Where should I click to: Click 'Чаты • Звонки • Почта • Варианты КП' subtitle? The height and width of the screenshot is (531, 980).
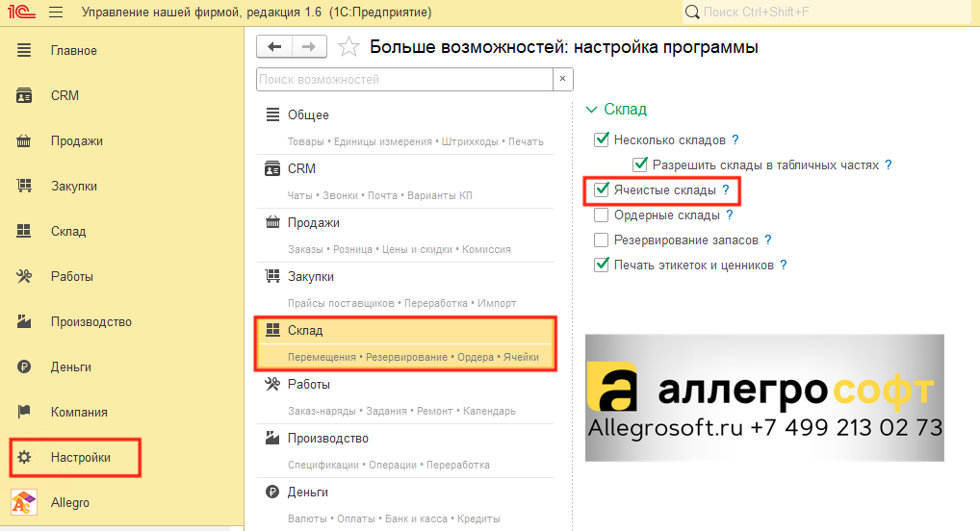[380, 195]
